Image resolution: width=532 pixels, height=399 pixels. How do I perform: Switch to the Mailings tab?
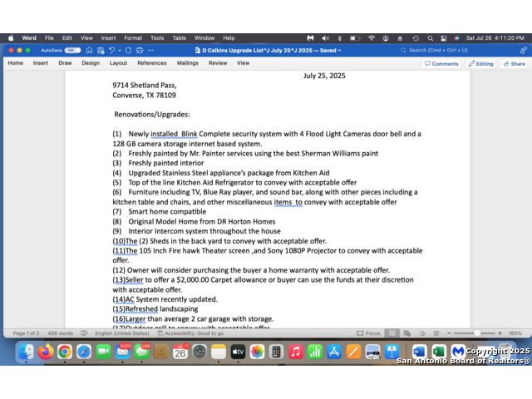[187, 63]
